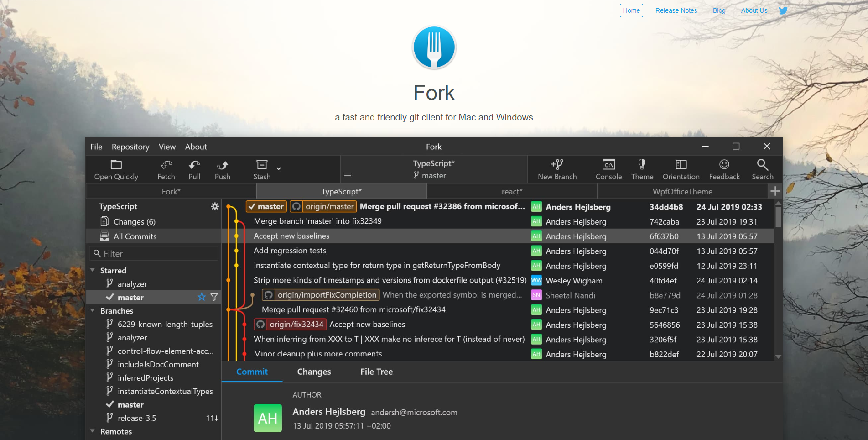The width and height of the screenshot is (868, 440).
Task: Click the Fork logo on website
Action: pos(434,47)
